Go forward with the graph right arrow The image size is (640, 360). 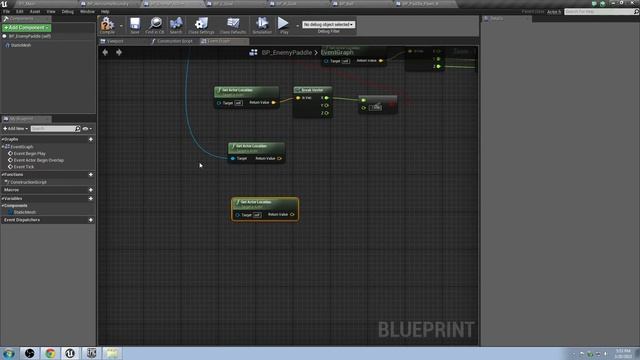119,52
